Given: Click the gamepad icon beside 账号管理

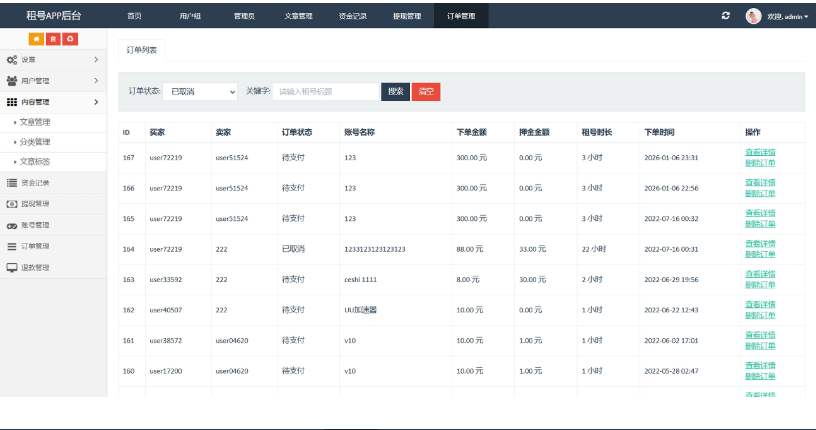Looking at the screenshot, I should click(12, 225).
